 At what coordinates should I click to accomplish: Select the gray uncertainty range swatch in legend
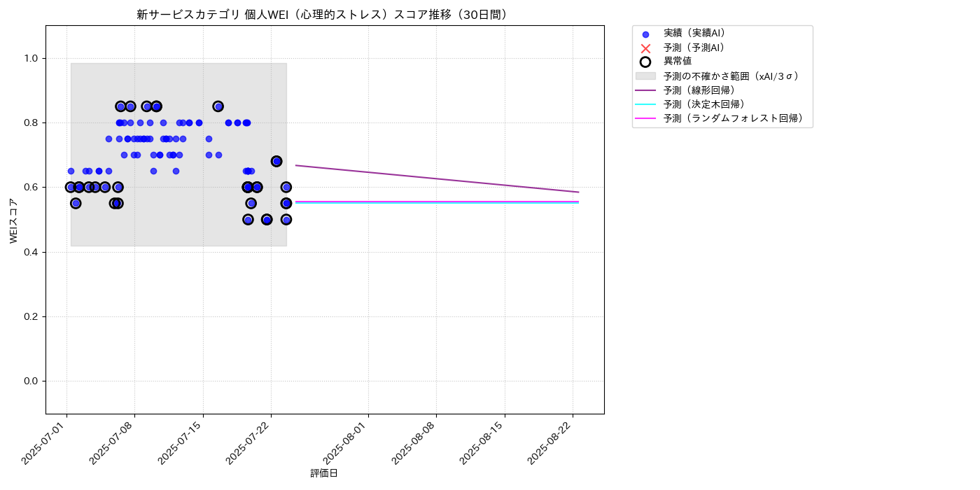pos(645,76)
